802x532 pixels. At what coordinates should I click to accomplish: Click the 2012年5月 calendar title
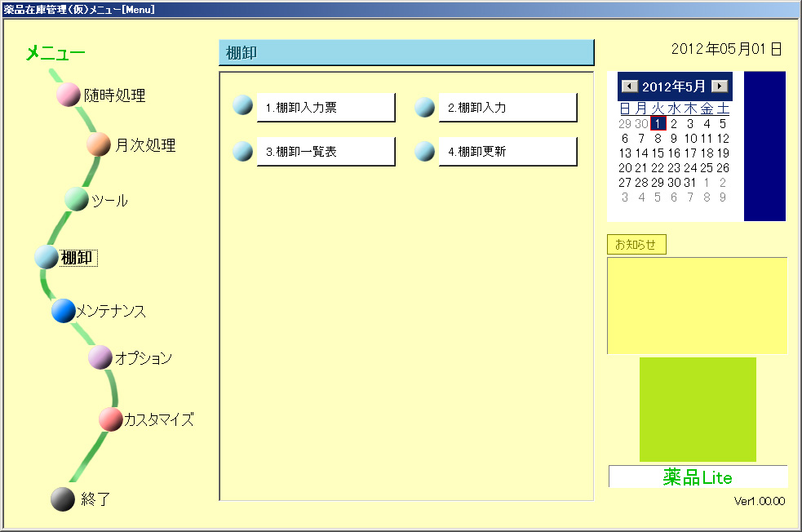674,86
